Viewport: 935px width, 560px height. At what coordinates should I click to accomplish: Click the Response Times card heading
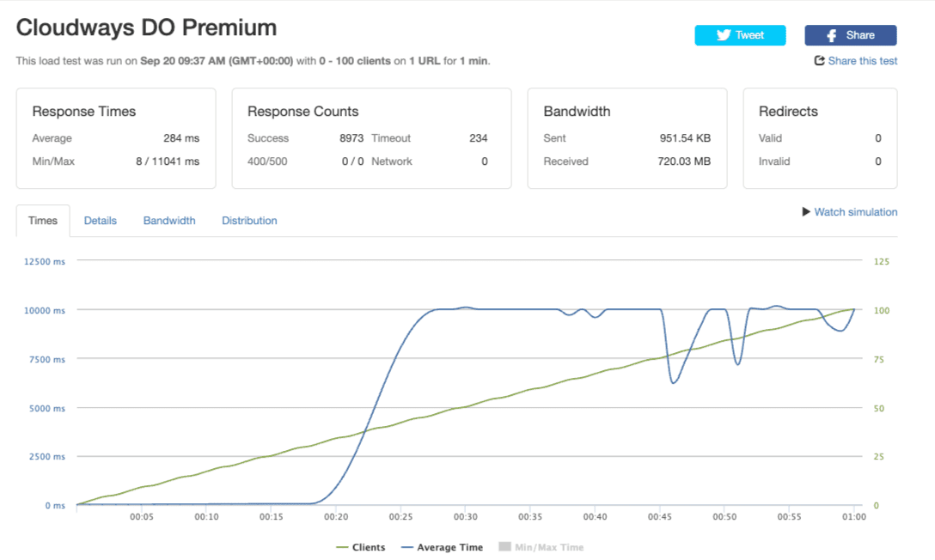click(x=84, y=112)
